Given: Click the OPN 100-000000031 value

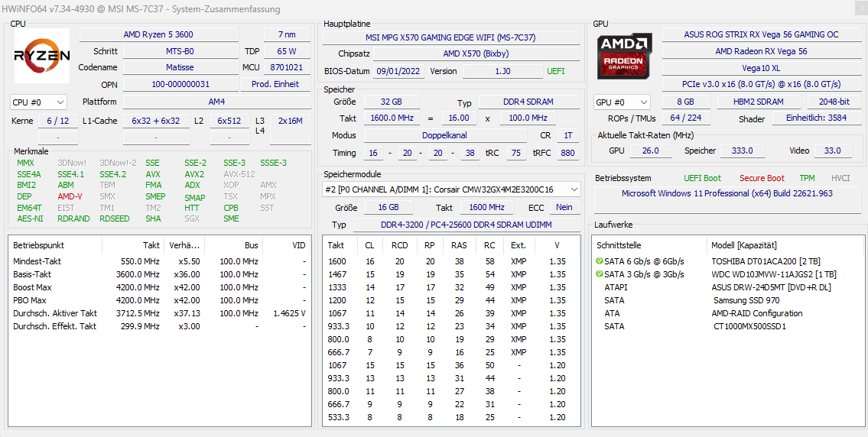Looking at the screenshot, I should pos(180,85).
